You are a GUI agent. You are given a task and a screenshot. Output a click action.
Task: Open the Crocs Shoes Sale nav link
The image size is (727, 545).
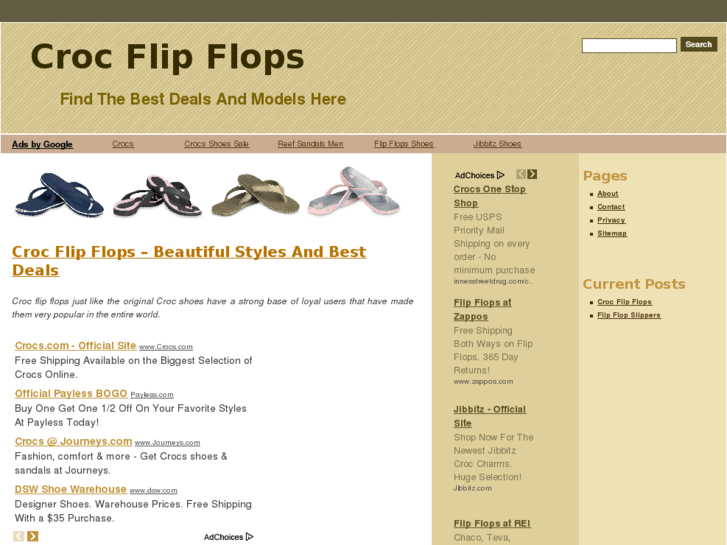[x=217, y=144]
